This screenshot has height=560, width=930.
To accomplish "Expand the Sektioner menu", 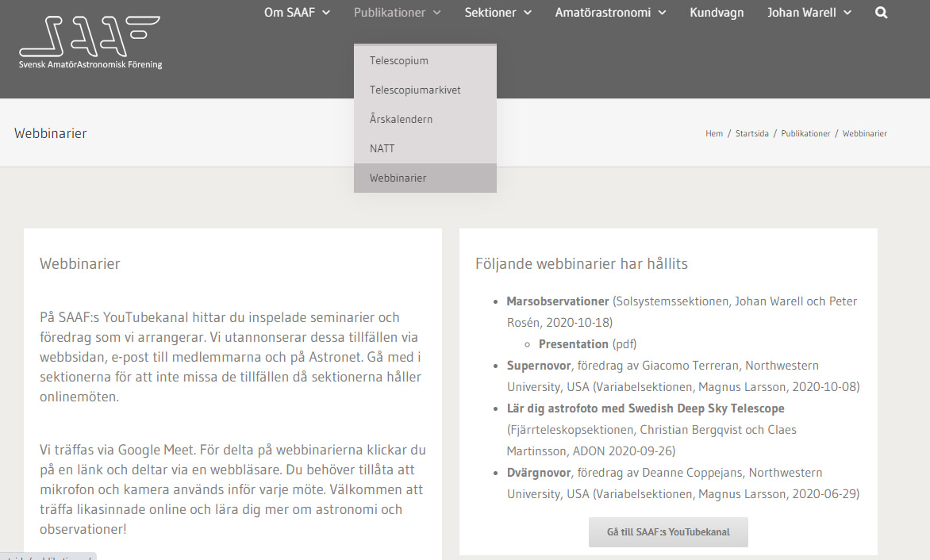I will (498, 13).
